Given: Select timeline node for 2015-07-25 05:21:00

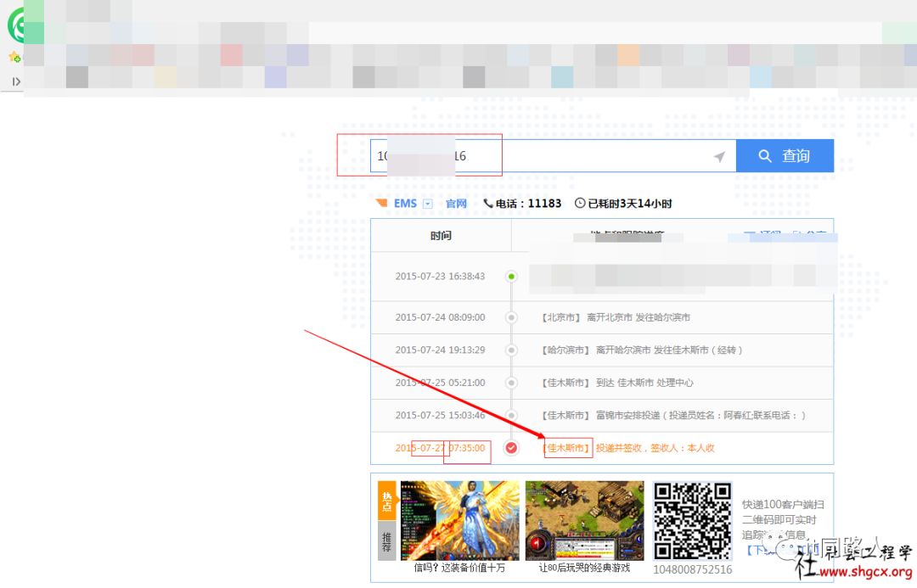Looking at the screenshot, I should (511, 383).
